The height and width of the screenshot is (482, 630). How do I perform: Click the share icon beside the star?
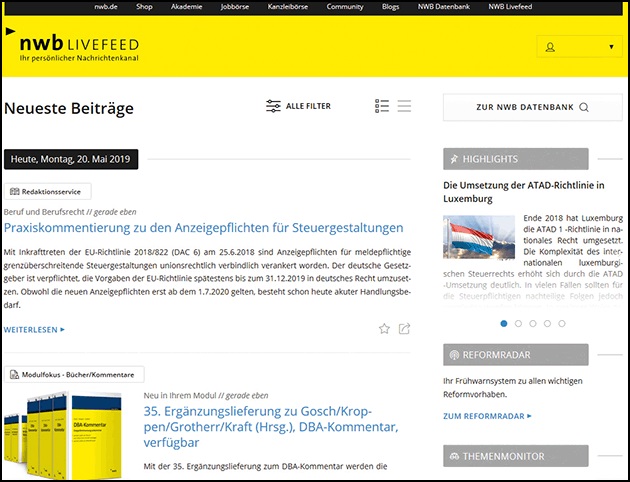tap(404, 328)
